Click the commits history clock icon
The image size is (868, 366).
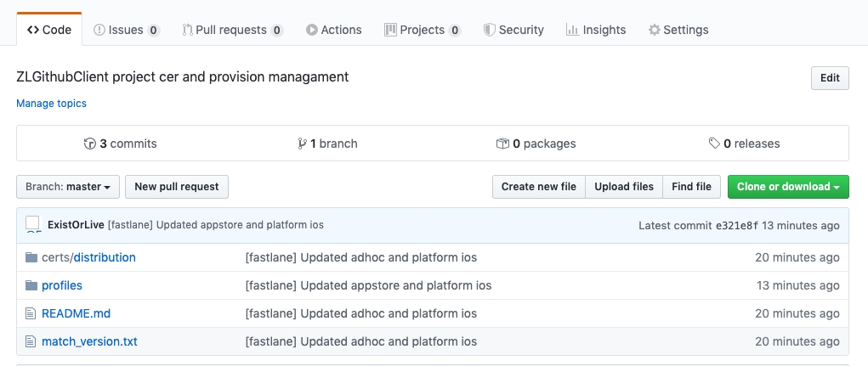[x=90, y=144]
